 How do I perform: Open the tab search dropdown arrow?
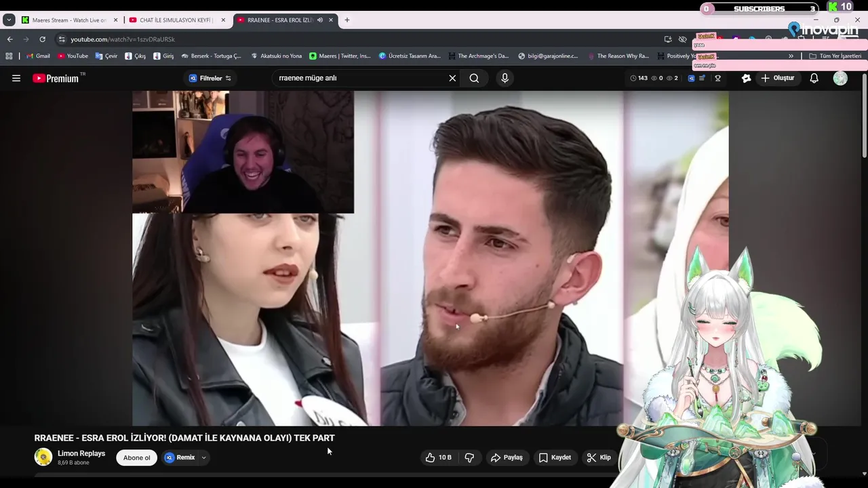(x=9, y=20)
